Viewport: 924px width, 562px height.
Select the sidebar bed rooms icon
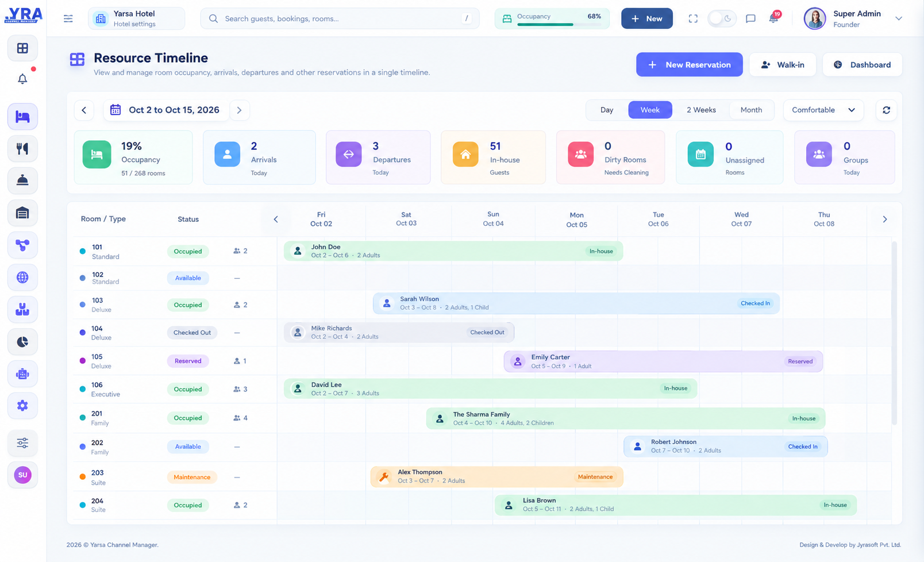coord(22,117)
